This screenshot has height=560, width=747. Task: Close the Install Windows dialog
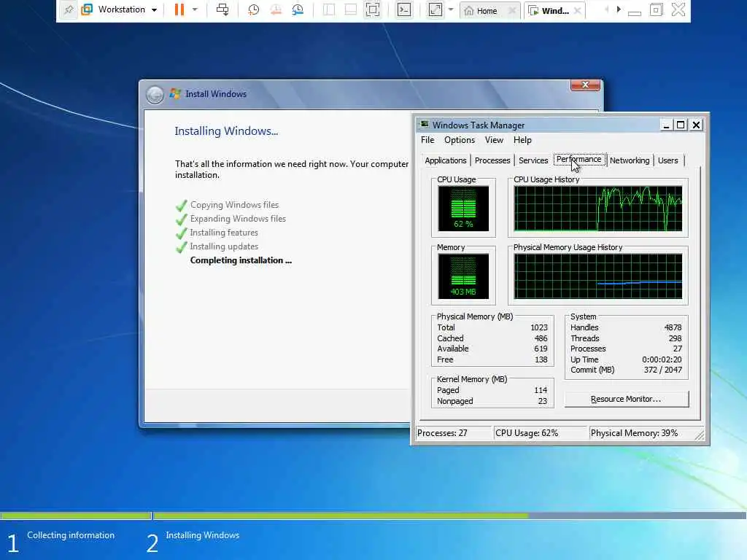[x=585, y=85]
